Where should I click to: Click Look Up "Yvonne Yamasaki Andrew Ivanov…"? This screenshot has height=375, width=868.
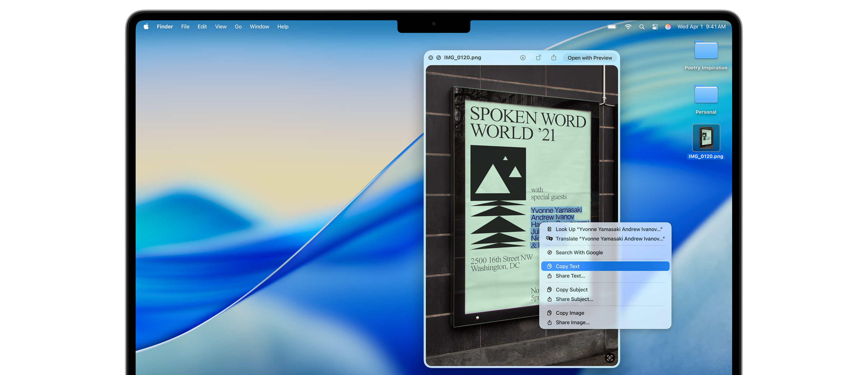608,229
